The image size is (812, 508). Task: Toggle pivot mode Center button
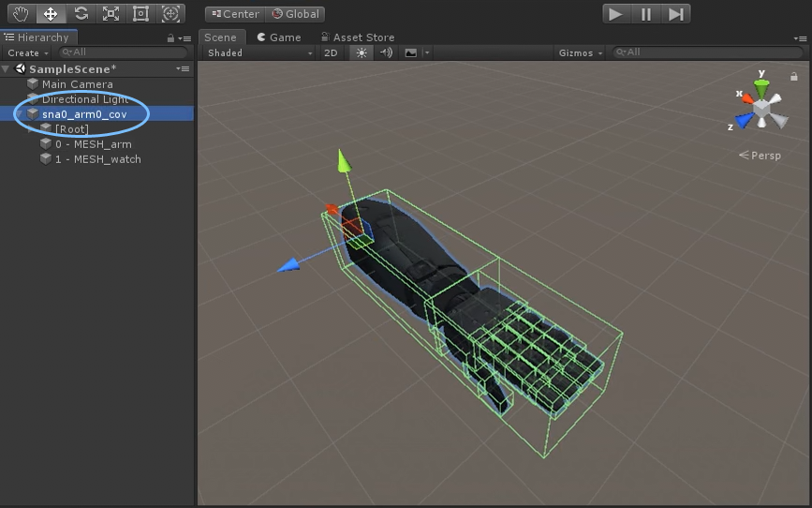235,14
